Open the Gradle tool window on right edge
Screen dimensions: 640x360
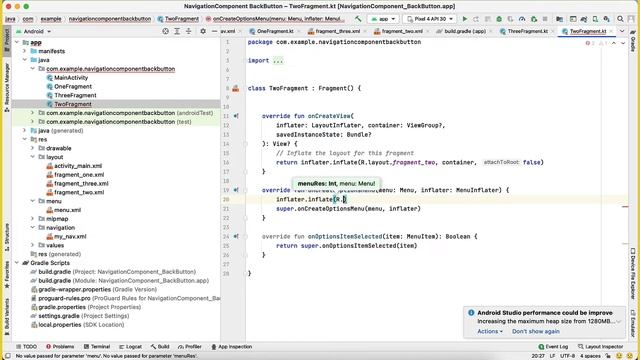coord(633,41)
